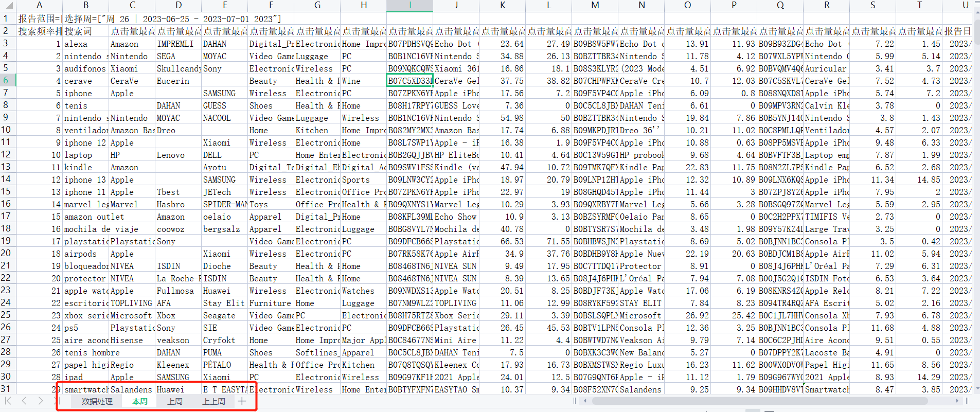Screen dimensions: 980x412
Task: Select row 6 header
Action: tap(8, 80)
